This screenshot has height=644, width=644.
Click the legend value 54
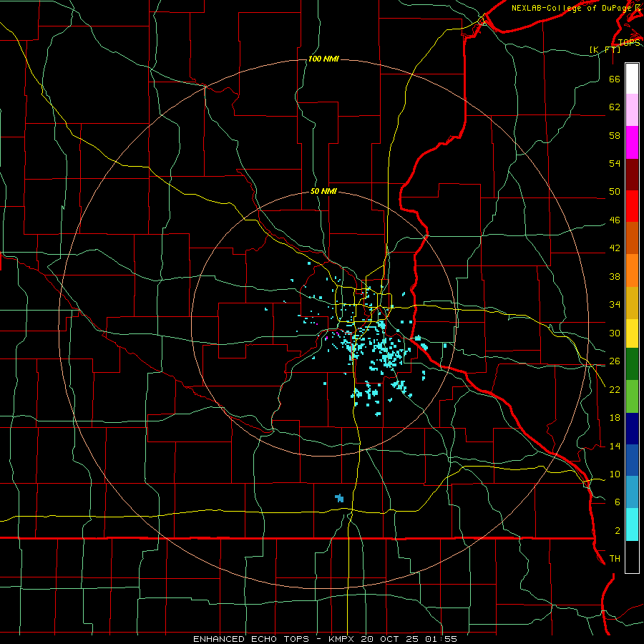coord(615,163)
